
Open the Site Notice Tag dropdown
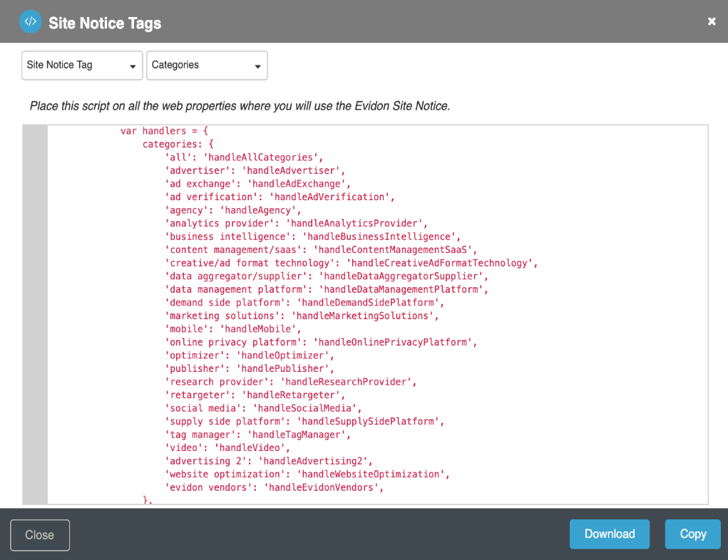82,65
